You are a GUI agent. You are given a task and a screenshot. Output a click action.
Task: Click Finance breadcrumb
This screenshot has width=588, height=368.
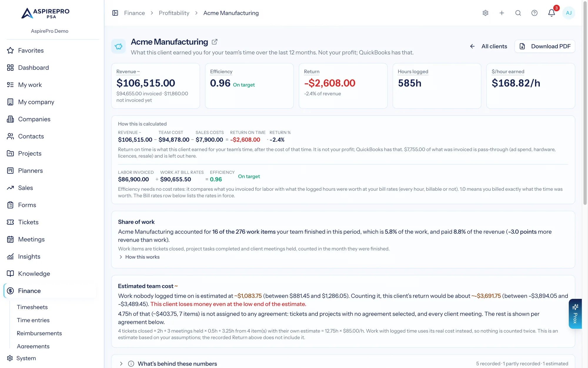134,13
